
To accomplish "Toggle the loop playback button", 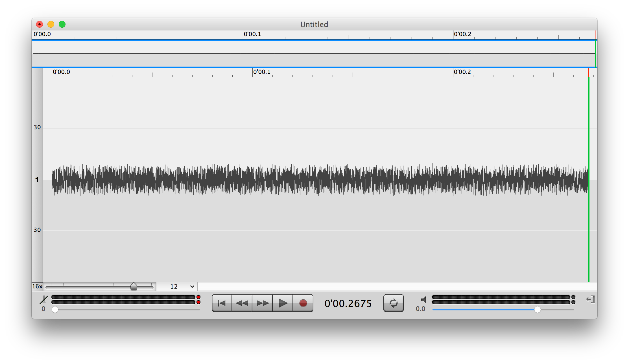I will [393, 303].
